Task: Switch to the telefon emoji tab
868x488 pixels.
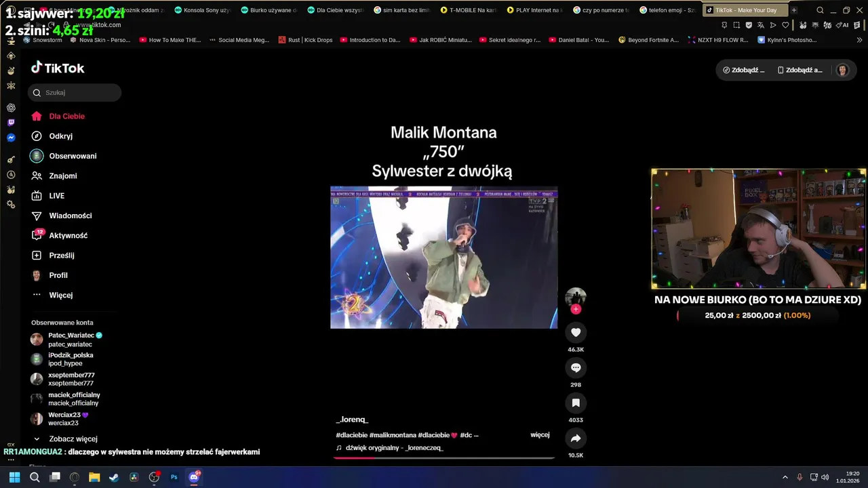Action: (667, 10)
